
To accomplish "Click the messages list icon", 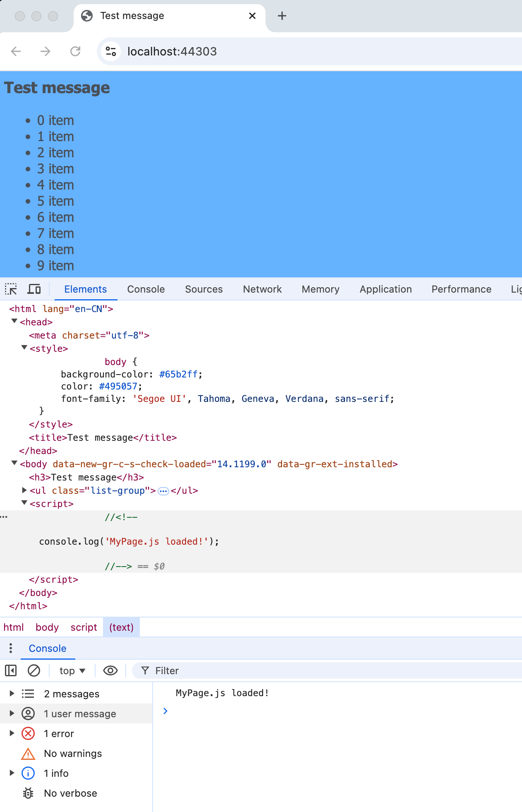I will [28, 694].
